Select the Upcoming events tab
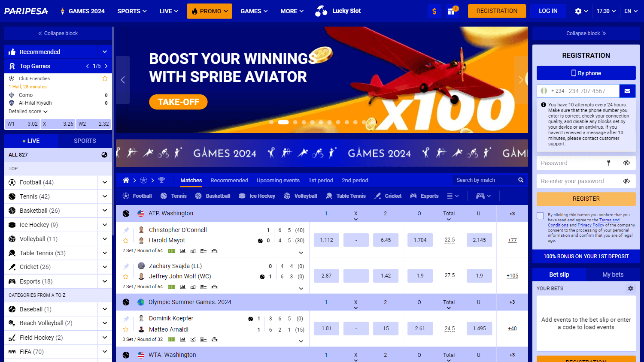Screen dimensions: 644x362 [278, 180]
